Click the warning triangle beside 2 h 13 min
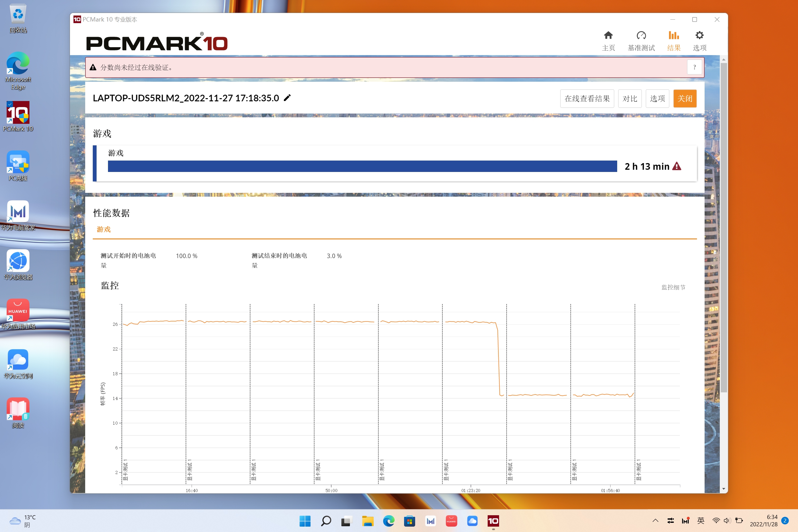798x532 pixels. 676,166
